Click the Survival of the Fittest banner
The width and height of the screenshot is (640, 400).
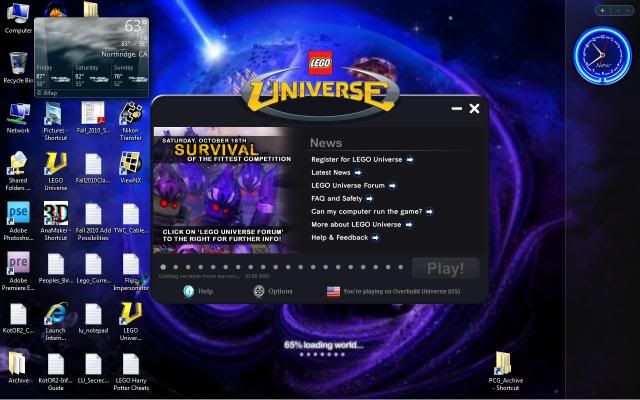(x=223, y=190)
